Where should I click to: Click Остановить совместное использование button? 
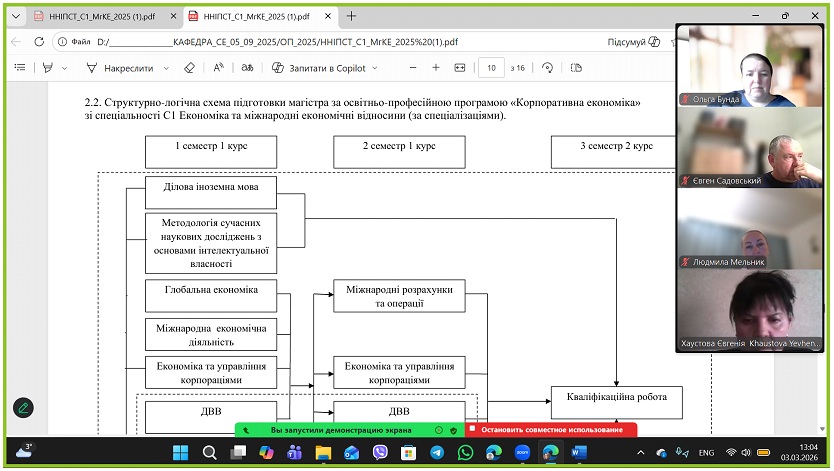coord(551,430)
